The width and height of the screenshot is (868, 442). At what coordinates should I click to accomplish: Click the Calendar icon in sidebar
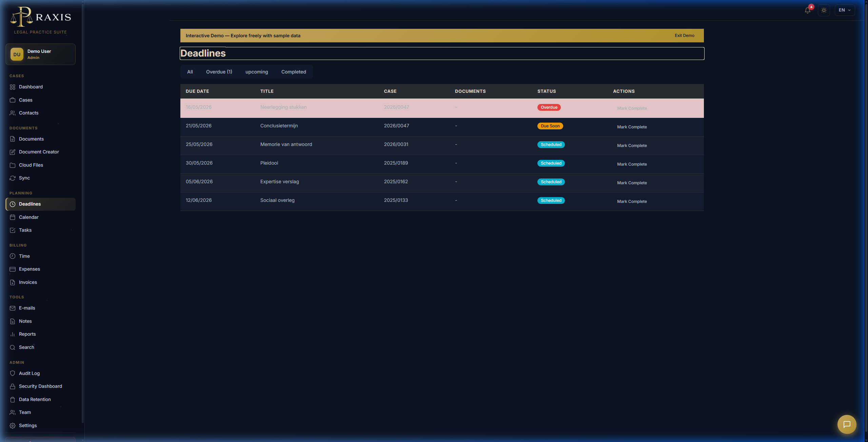click(x=13, y=217)
